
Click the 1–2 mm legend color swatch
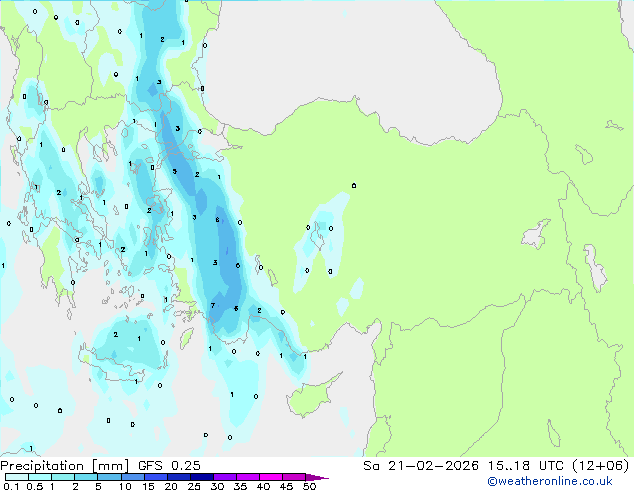tap(63, 477)
